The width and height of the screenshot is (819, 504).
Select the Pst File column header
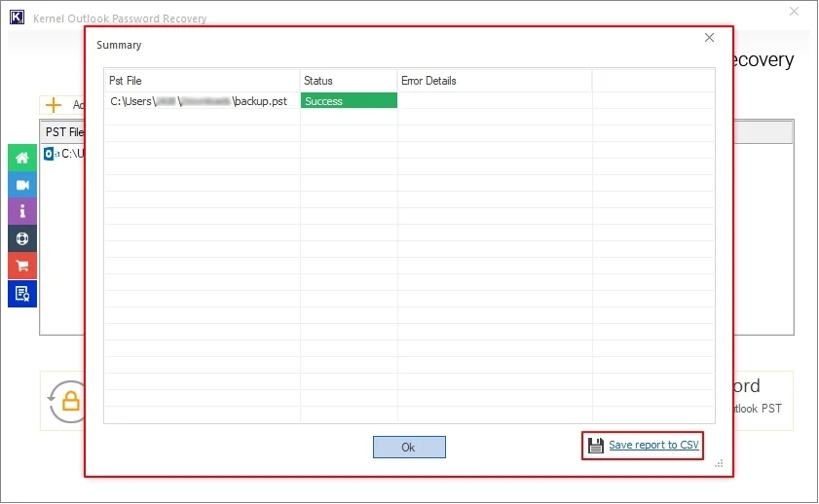pyautogui.click(x=202, y=81)
